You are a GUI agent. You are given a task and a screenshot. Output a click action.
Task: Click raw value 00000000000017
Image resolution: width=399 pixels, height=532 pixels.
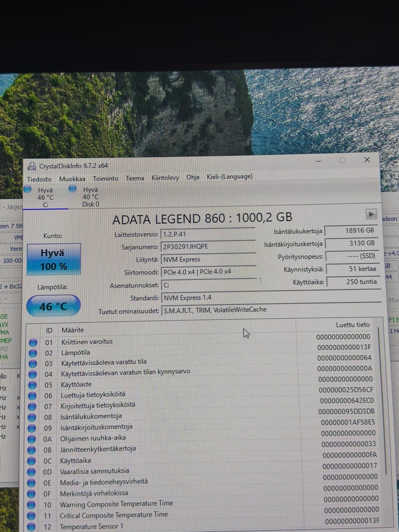tap(350, 466)
